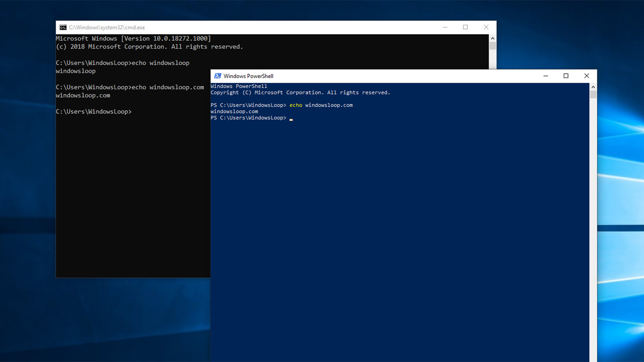
Task: Click the C:\Users\WindowsLoop prompt in cmd
Action: point(94,112)
